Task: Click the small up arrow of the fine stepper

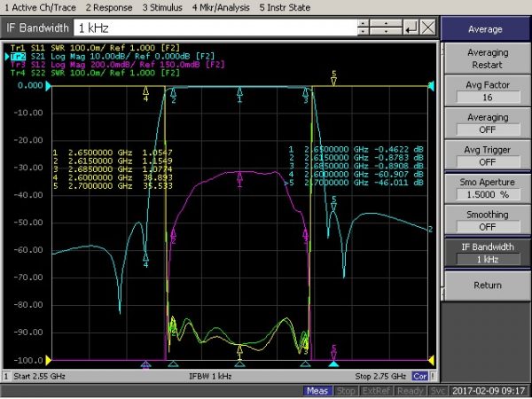Action: [363, 23]
